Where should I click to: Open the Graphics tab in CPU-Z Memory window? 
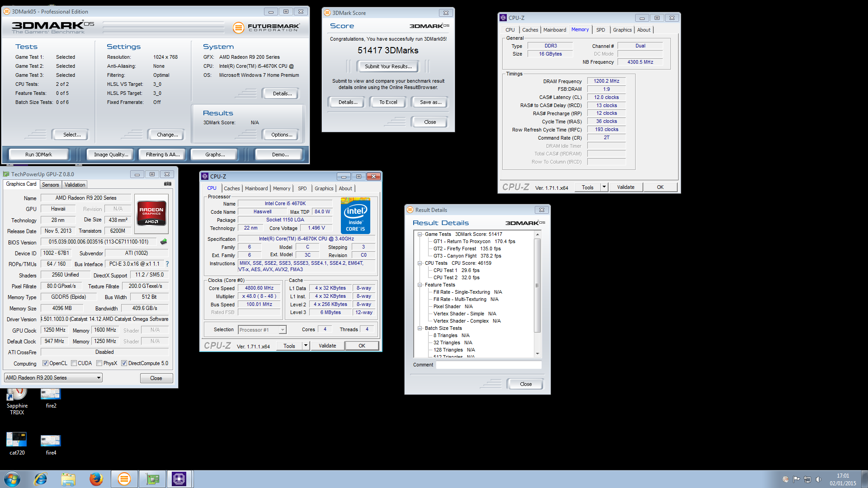[x=622, y=30]
